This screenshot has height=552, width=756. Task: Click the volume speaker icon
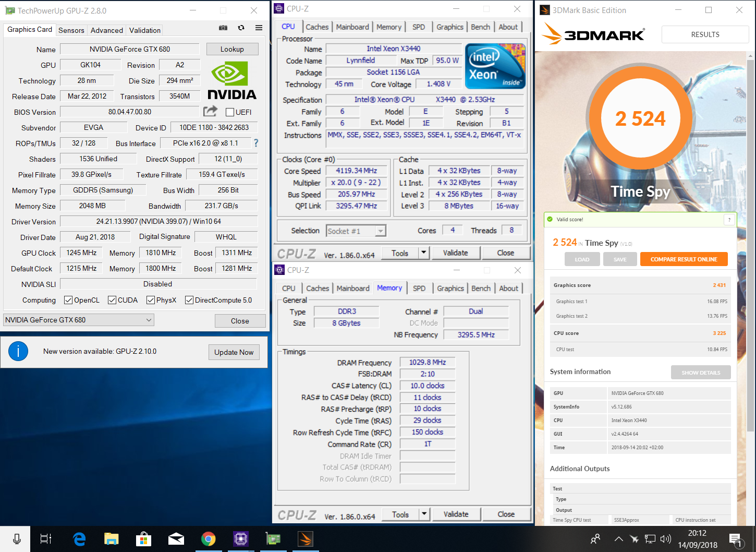[x=665, y=539]
